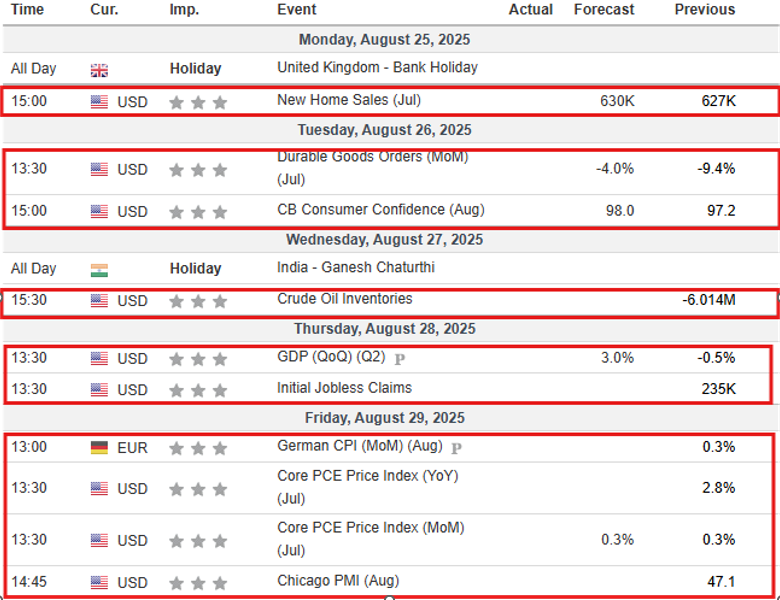Click the 97.2 previous value
The width and height of the screenshot is (780, 600).
[x=721, y=210]
